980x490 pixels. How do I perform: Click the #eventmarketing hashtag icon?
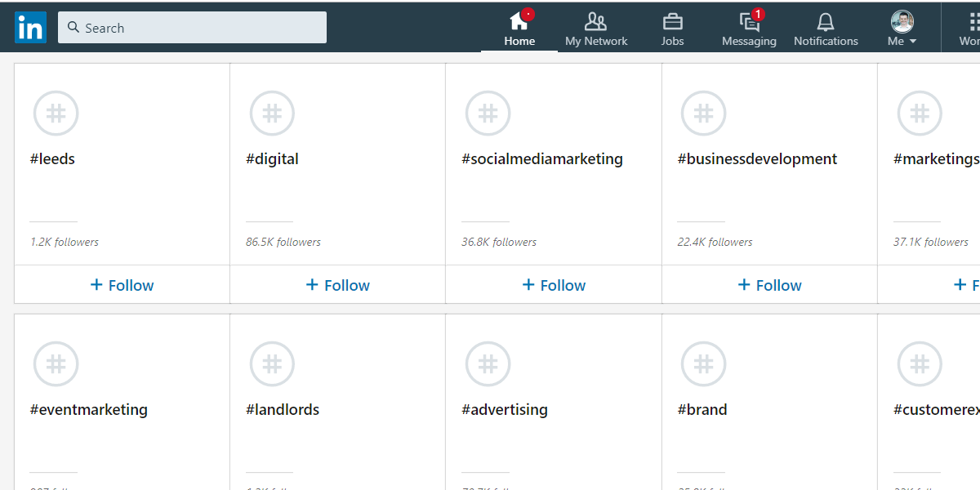(56, 364)
